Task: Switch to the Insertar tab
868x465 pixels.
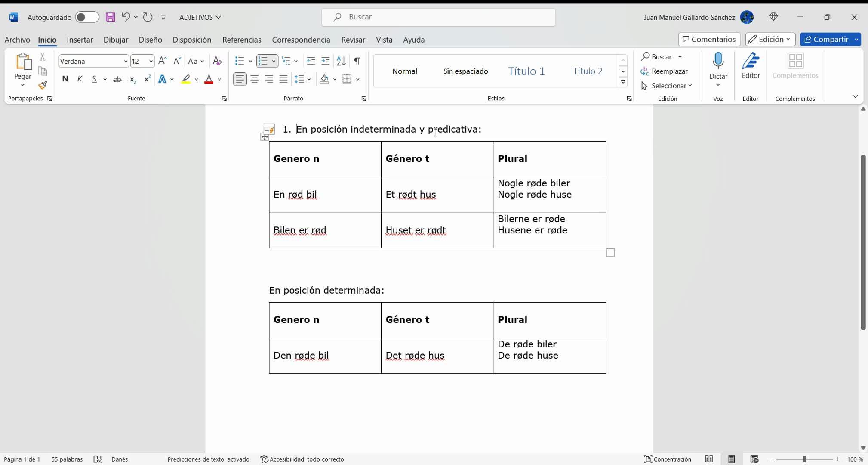Action: click(x=80, y=40)
